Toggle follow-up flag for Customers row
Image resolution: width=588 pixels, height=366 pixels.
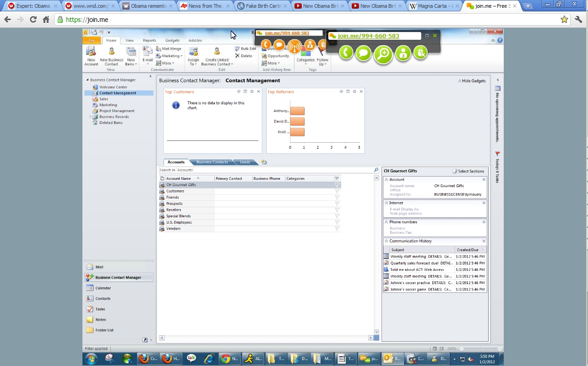[x=337, y=191]
